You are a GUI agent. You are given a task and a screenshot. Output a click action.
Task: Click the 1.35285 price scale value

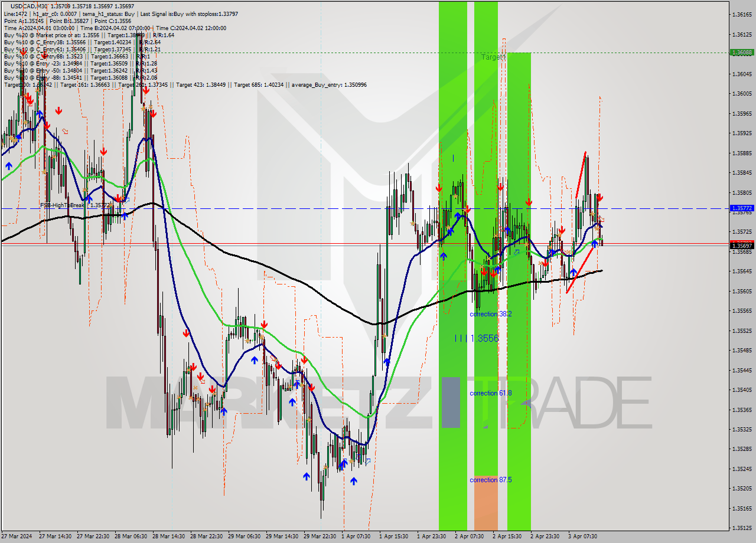click(742, 449)
